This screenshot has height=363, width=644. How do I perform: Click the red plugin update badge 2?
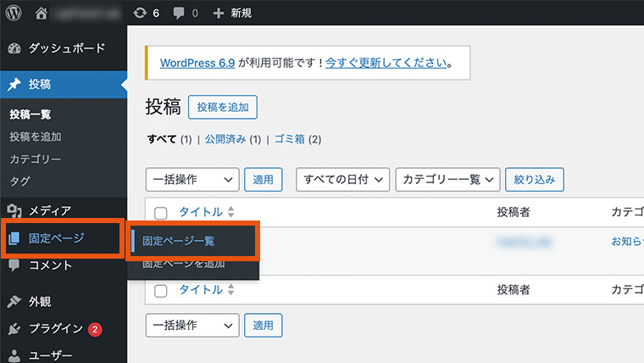coord(95,329)
